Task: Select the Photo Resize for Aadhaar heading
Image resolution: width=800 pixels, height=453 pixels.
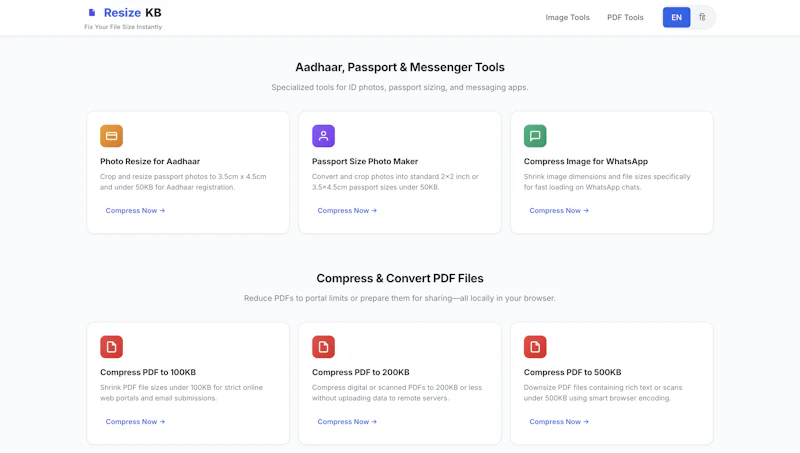Action: tap(150, 161)
